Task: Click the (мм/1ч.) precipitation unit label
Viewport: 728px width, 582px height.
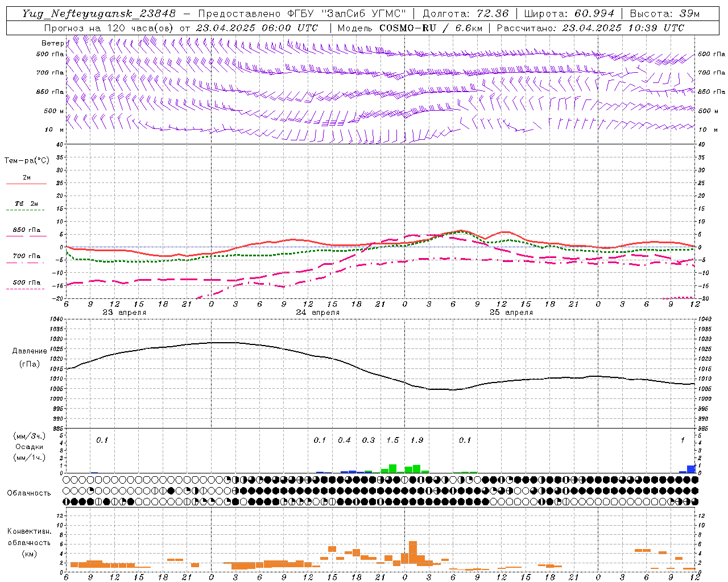Action: [x=30, y=458]
